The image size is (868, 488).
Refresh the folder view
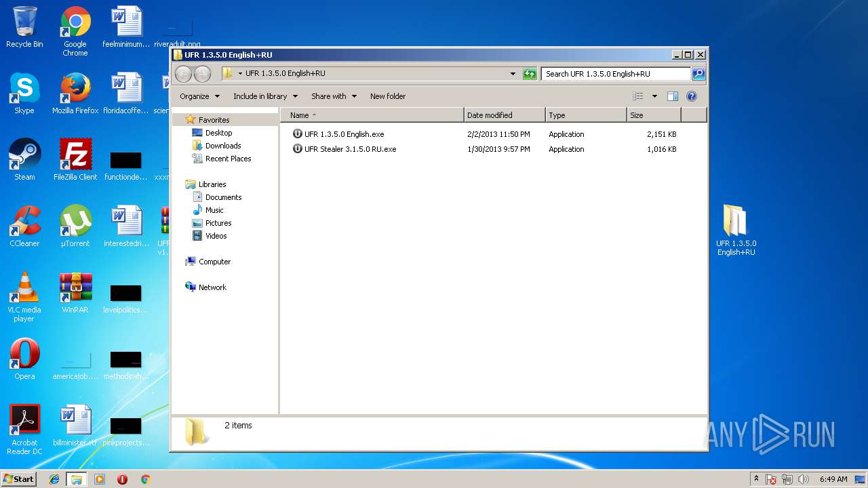[530, 74]
